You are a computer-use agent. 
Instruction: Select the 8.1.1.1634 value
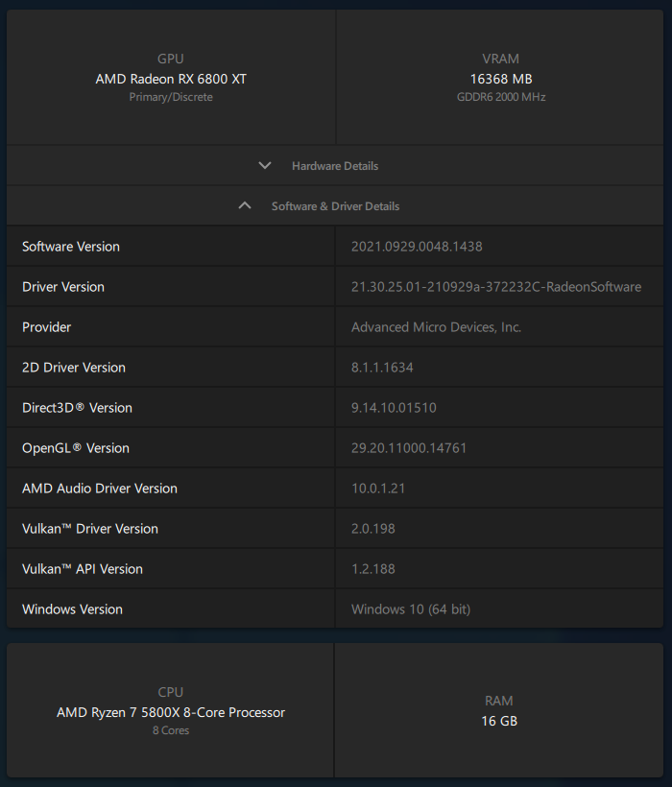(382, 368)
